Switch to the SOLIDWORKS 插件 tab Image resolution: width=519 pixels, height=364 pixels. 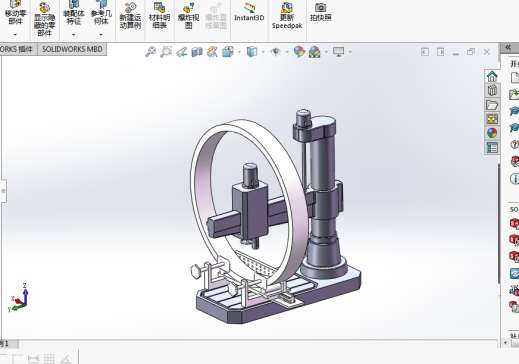(17, 49)
